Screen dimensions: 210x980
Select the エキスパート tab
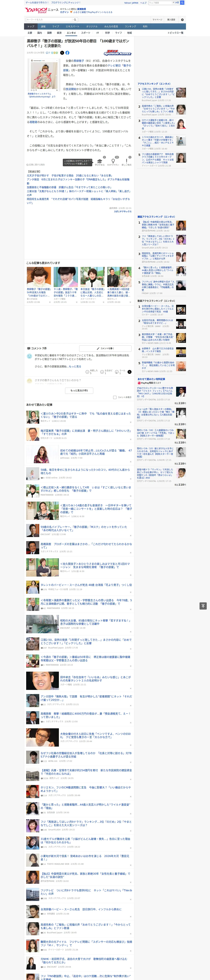pos(72,27)
